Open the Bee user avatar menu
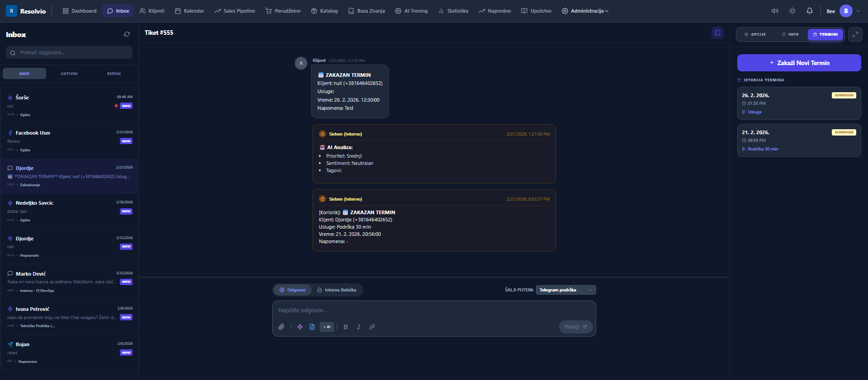 [846, 11]
